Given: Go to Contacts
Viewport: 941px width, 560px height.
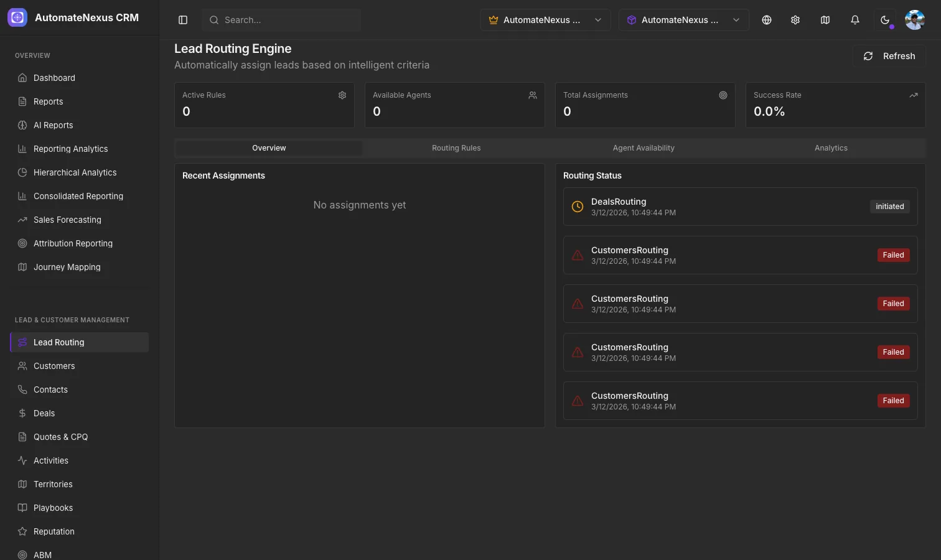Looking at the screenshot, I should pos(80,390).
